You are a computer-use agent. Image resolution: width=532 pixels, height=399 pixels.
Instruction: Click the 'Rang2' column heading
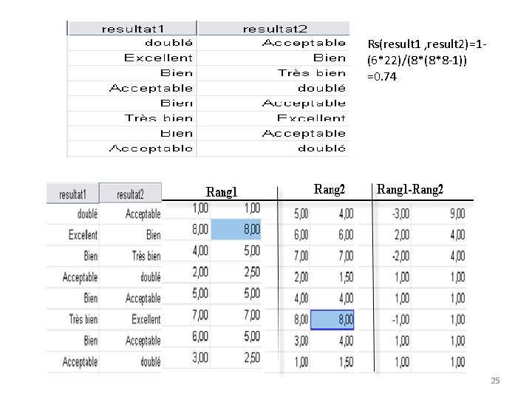tap(329, 189)
